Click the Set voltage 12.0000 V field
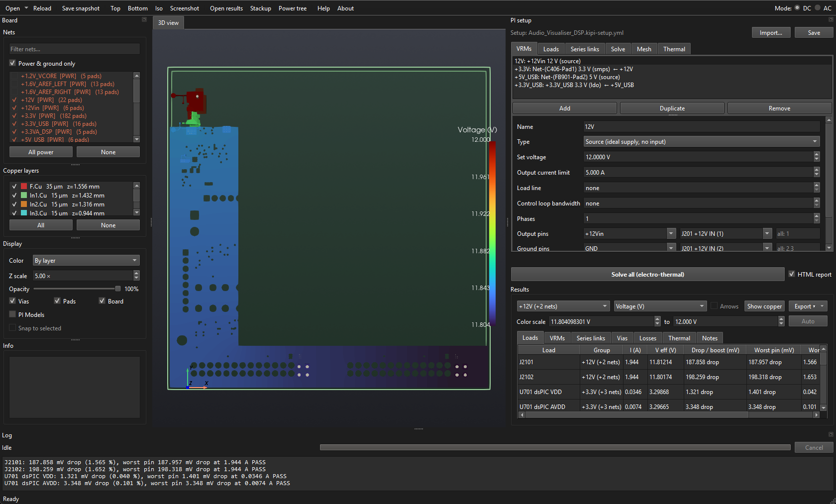The height and width of the screenshot is (504, 836). 698,157
